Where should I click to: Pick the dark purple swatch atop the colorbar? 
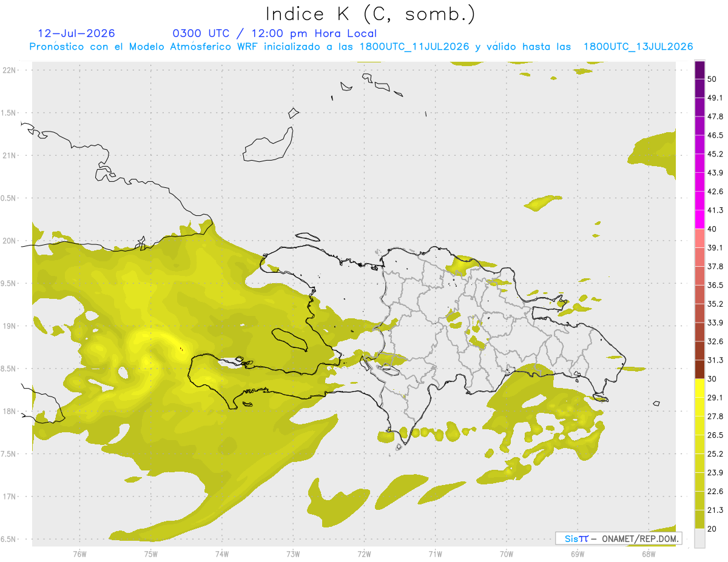click(x=699, y=70)
